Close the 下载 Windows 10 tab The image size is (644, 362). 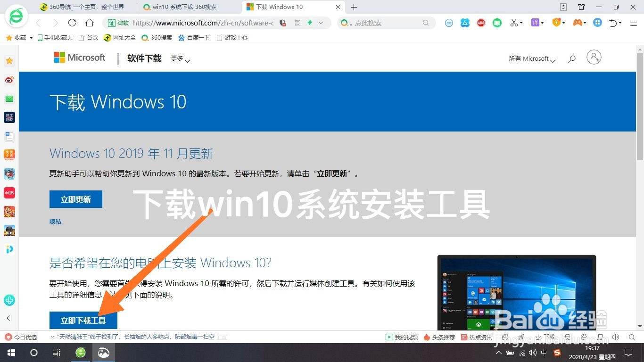(338, 7)
